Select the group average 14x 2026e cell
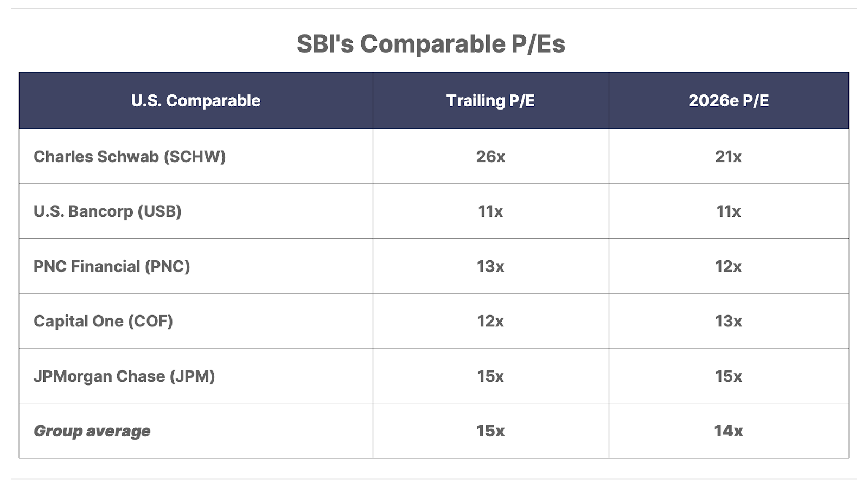The width and height of the screenshot is (868, 488). coord(729,431)
